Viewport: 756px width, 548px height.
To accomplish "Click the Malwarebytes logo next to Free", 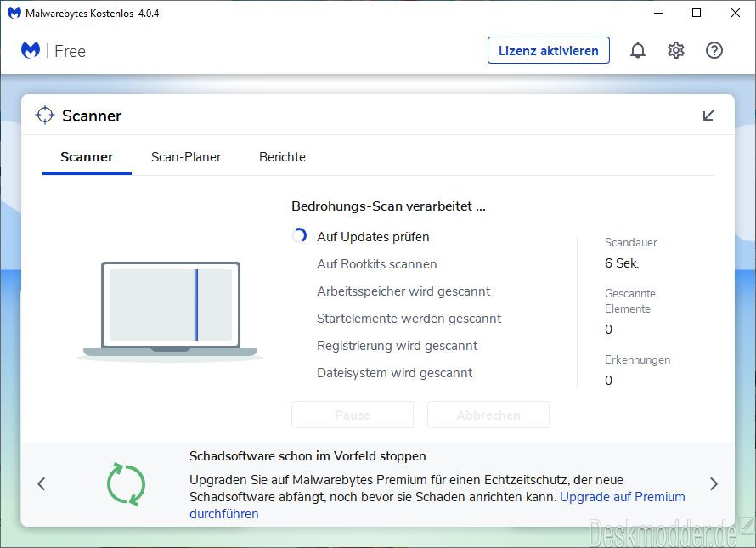I will click(31, 50).
